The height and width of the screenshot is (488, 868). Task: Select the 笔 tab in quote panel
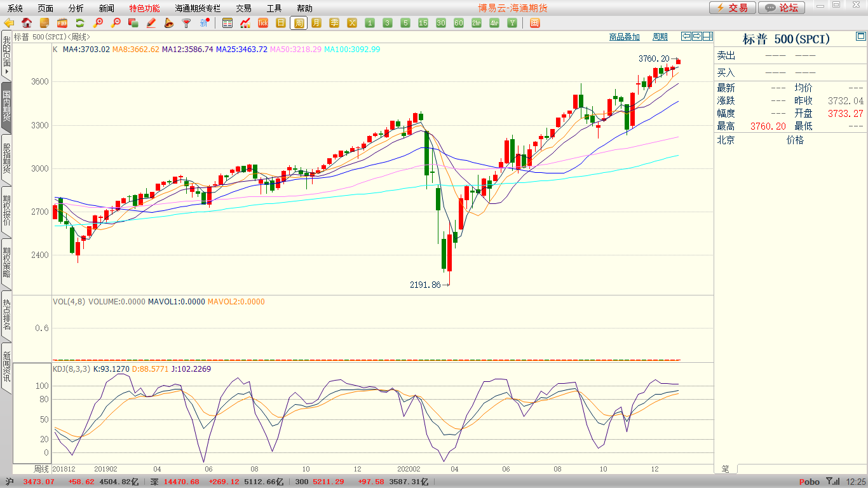[x=726, y=469]
